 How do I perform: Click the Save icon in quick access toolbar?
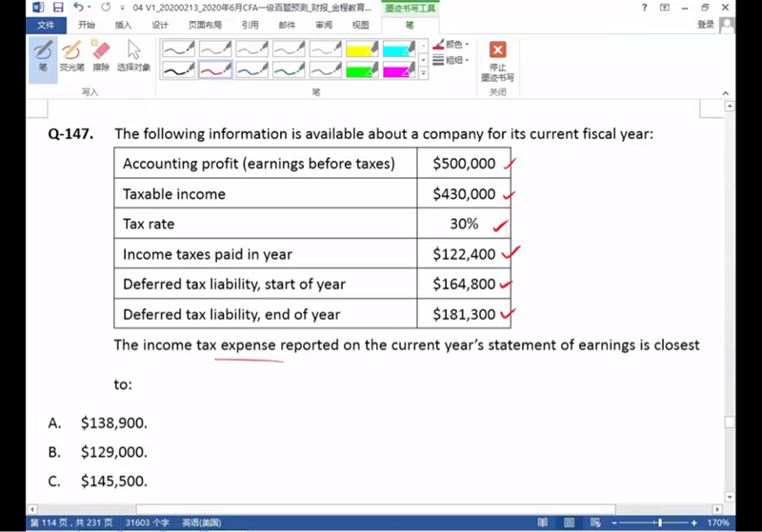[58, 8]
